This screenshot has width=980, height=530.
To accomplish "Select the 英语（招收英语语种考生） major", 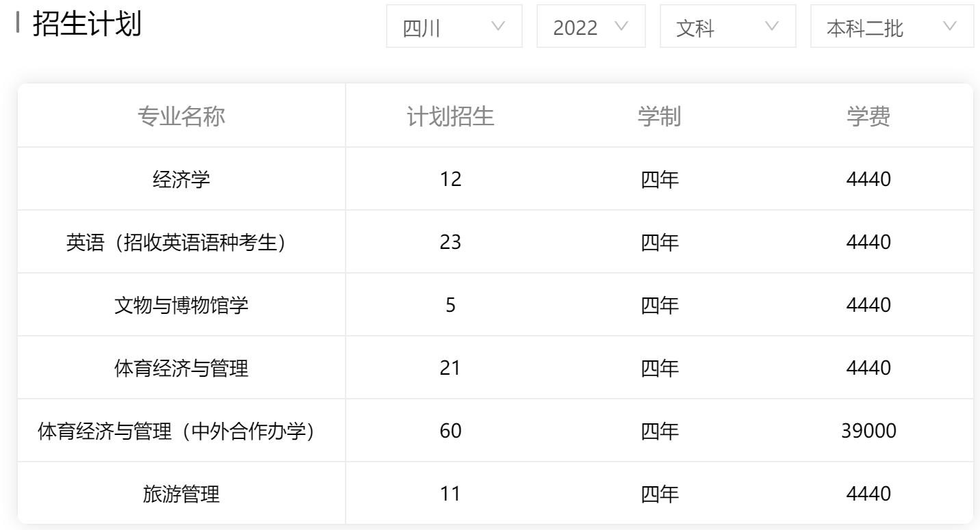I will click(176, 242).
